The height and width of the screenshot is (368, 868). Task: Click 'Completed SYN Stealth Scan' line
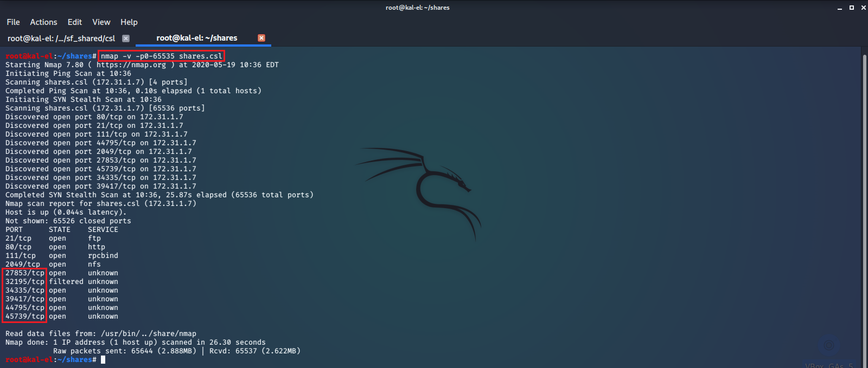pos(159,195)
